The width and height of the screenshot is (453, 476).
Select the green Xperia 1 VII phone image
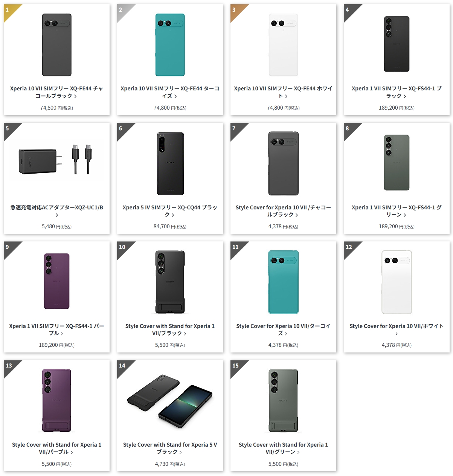(x=397, y=163)
